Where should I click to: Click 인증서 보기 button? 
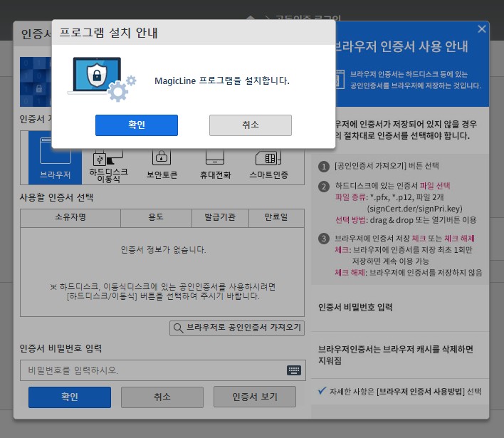pos(255,397)
